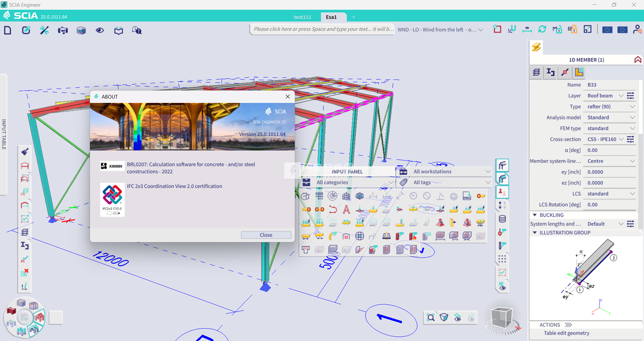The width and height of the screenshot is (644, 341).
Task: Open System lengths dropdown showing Default
Action: 605,224
